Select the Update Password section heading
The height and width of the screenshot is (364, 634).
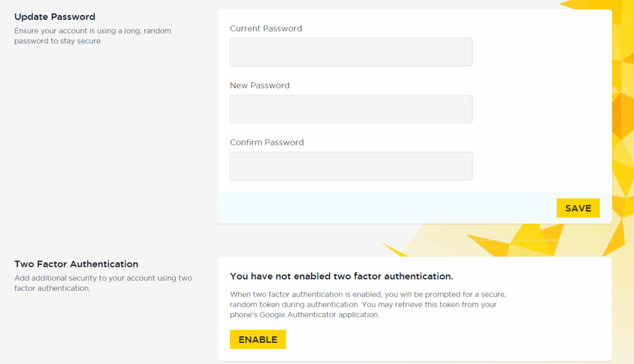coord(54,17)
